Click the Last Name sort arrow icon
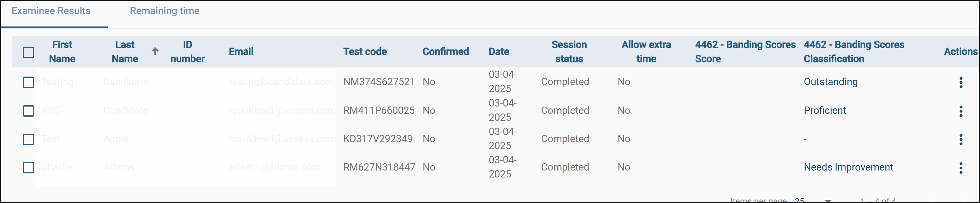 point(155,51)
